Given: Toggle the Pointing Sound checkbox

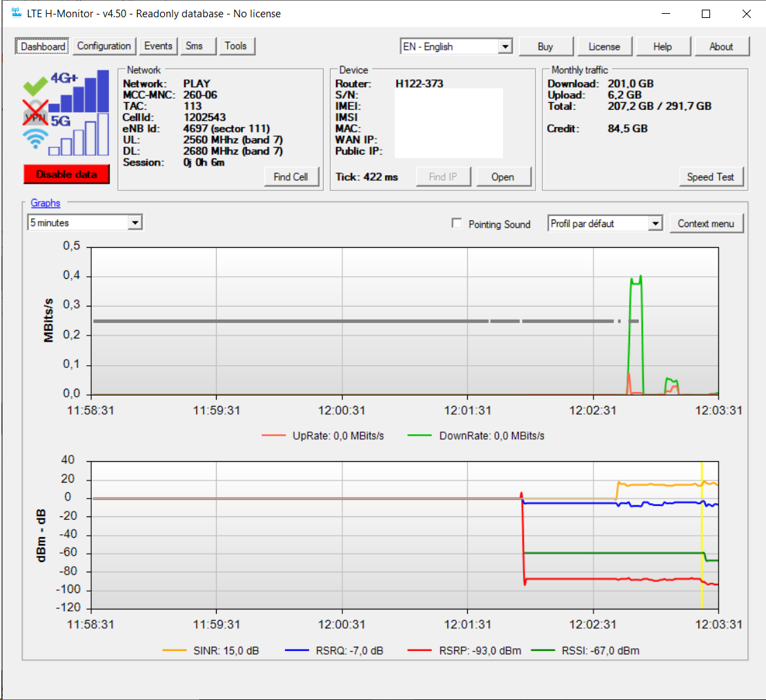Looking at the screenshot, I should pos(457,224).
